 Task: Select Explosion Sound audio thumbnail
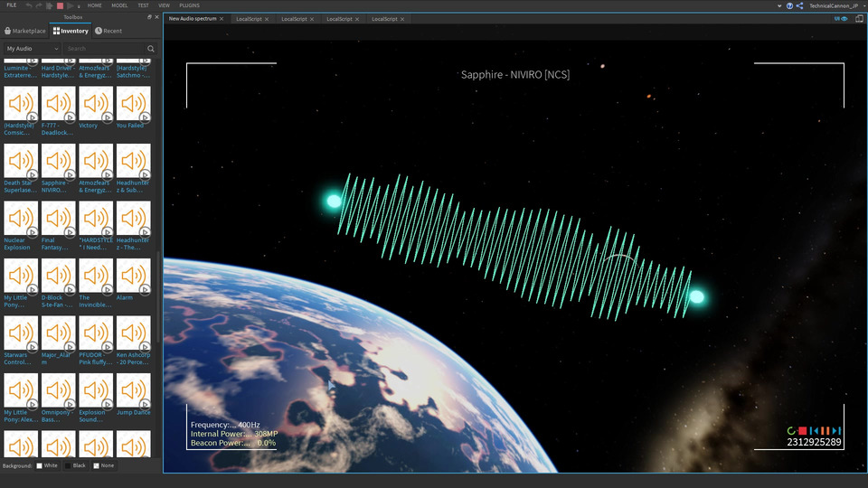point(96,390)
